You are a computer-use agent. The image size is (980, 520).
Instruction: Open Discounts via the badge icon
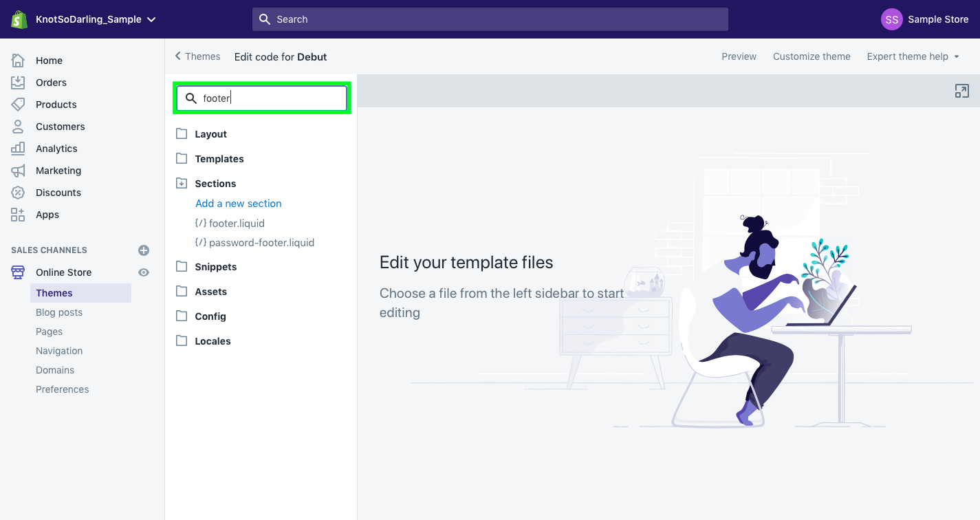[x=18, y=193]
